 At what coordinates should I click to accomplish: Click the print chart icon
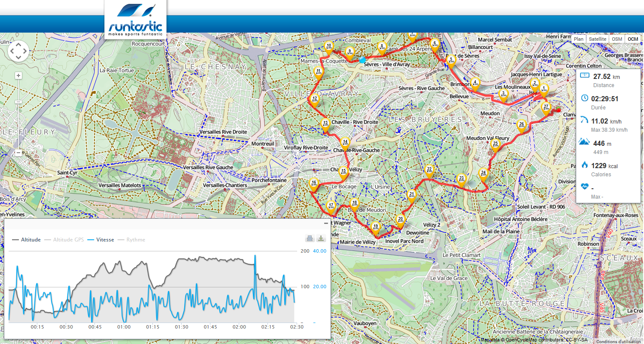[310, 239]
